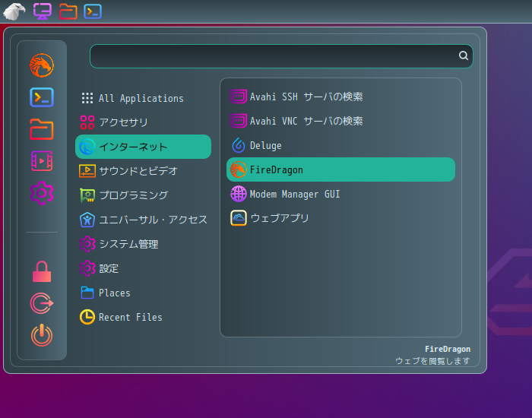Launch Avahi SSH サーバの検索
Screen dimensions: 532x418
(x=340, y=97)
